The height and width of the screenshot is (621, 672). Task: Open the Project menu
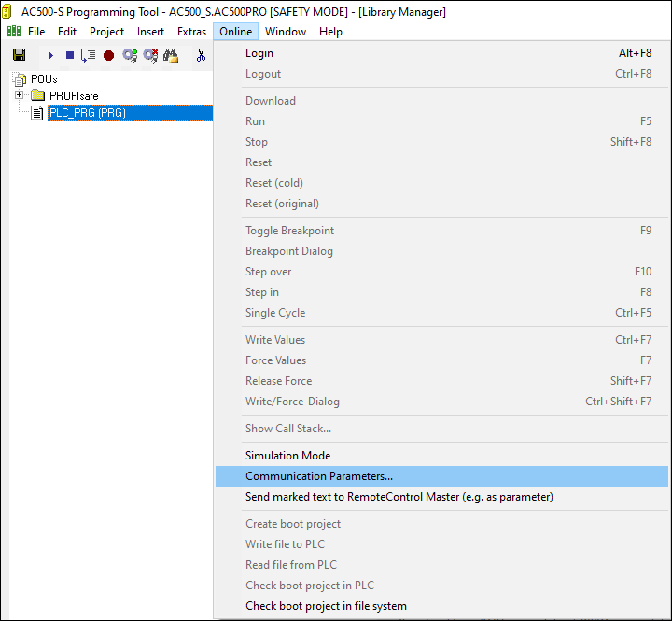pos(106,32)
